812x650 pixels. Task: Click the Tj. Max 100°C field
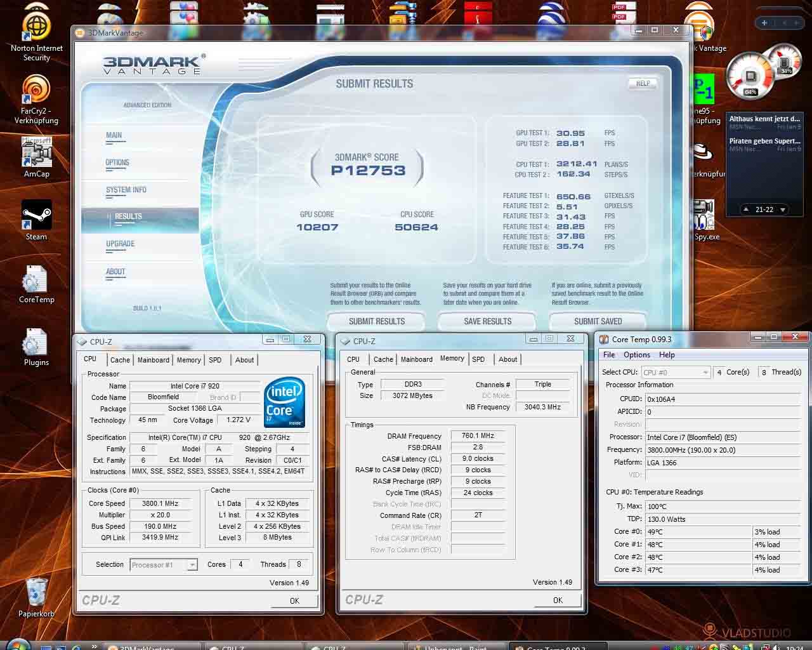tap(723, 507)
